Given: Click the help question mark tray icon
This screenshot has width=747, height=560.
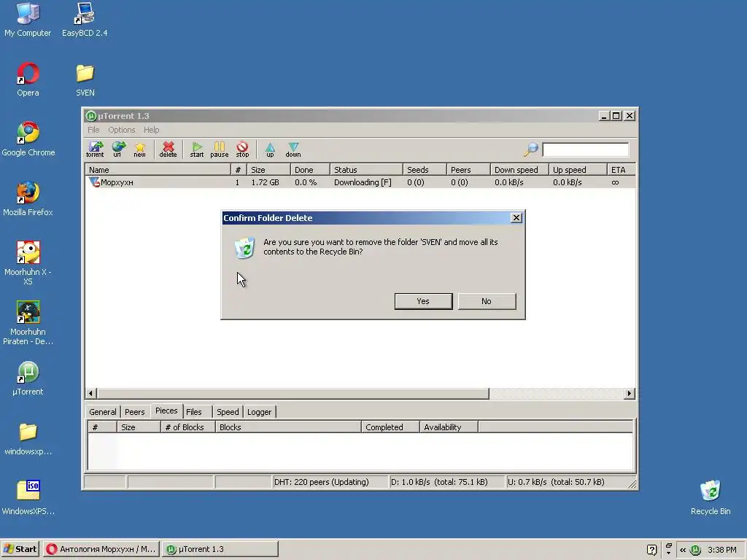Looking at the screenshot, I should pyautogui.click(x=651, y=550).
